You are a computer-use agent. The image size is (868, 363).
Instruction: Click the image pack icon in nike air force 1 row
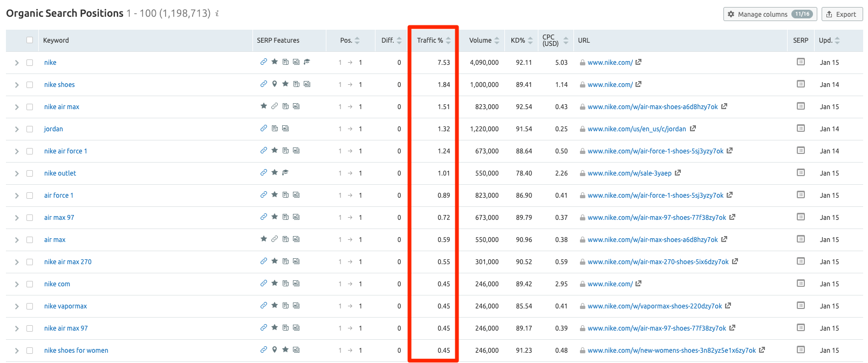click(x=296, y=150)
